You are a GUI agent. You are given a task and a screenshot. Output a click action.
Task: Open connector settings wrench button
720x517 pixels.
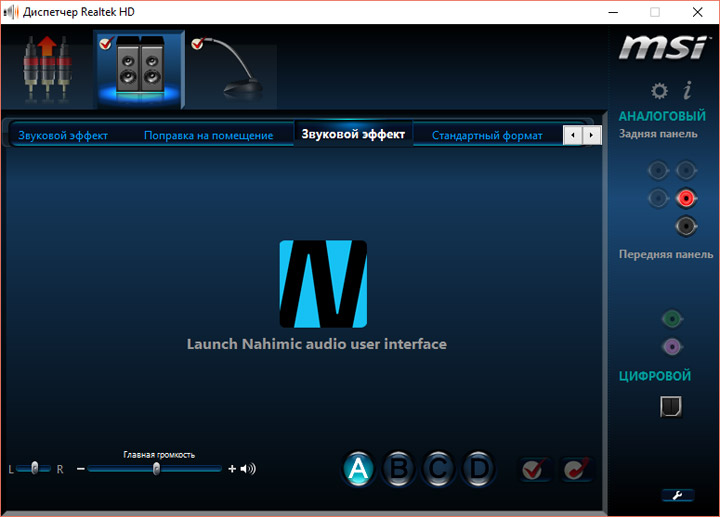[x=678, y=495]
